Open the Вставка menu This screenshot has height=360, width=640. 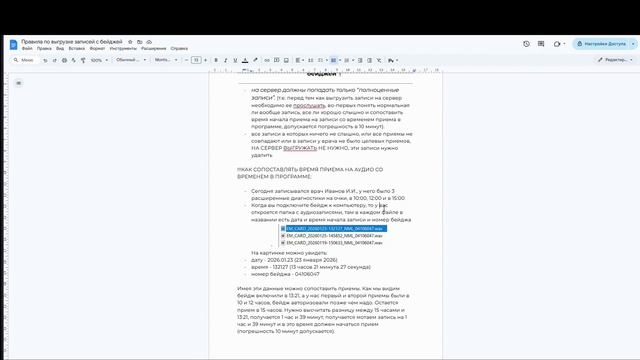(77, 49)
